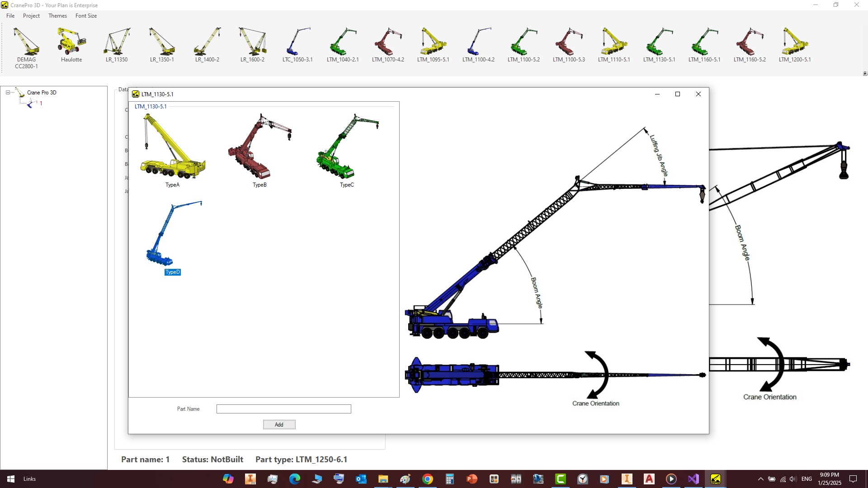Select part 1 in the project tree

coord(41,103)
